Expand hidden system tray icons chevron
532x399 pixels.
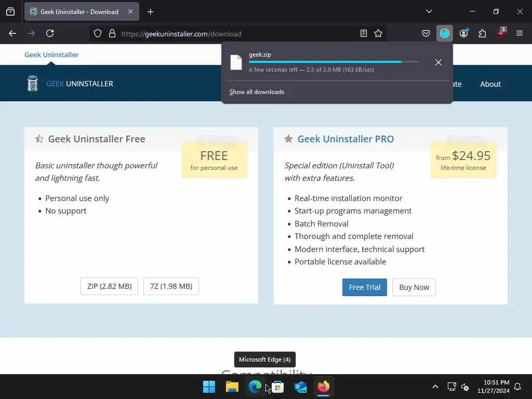coord(435,387)
